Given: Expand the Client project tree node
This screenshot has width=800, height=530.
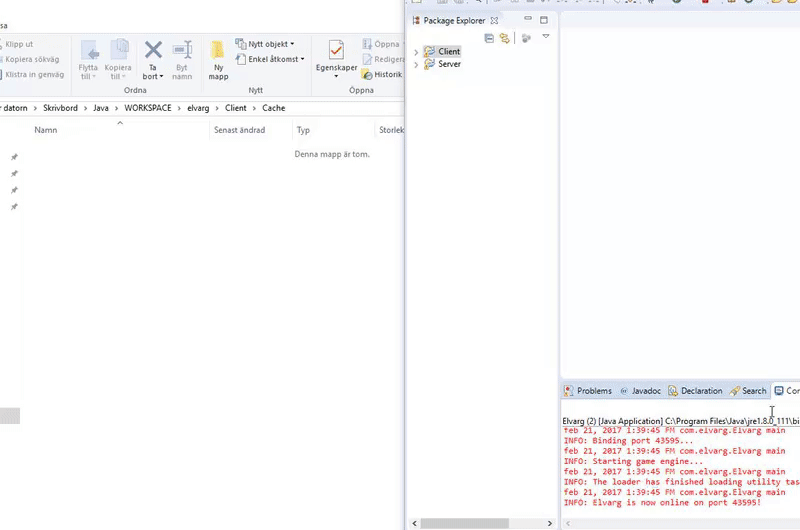Looking at the screenshot, I should coord(416,52).
